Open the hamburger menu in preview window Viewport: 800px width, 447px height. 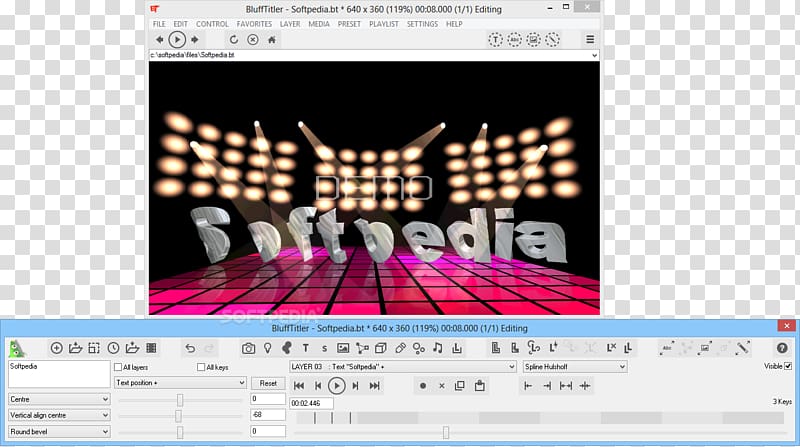point(590,39)
